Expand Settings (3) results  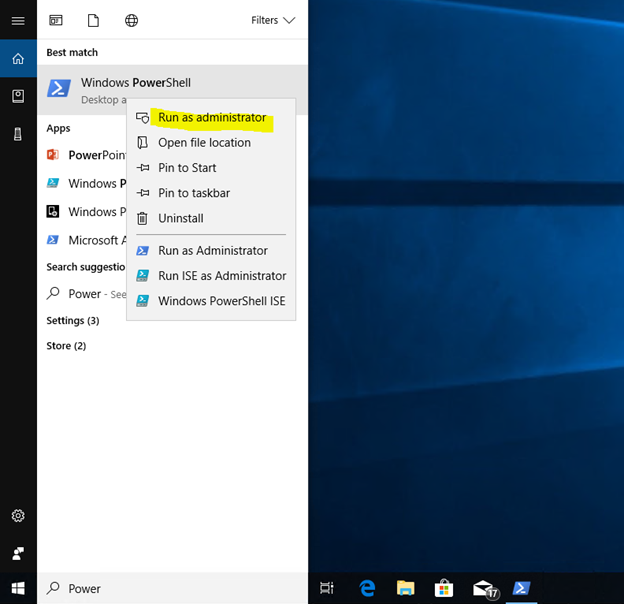point(73,321)
